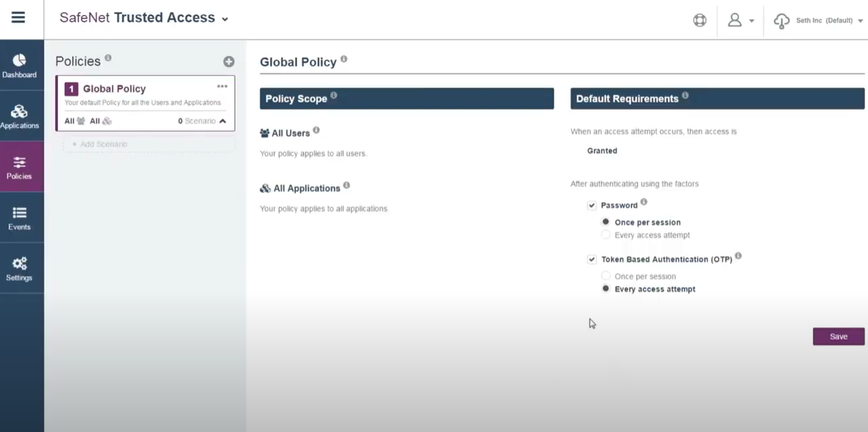The height and width of the screenshot is (432, 868).
Task: Click info icon beside Policy Scope
Action: [334, 96]
